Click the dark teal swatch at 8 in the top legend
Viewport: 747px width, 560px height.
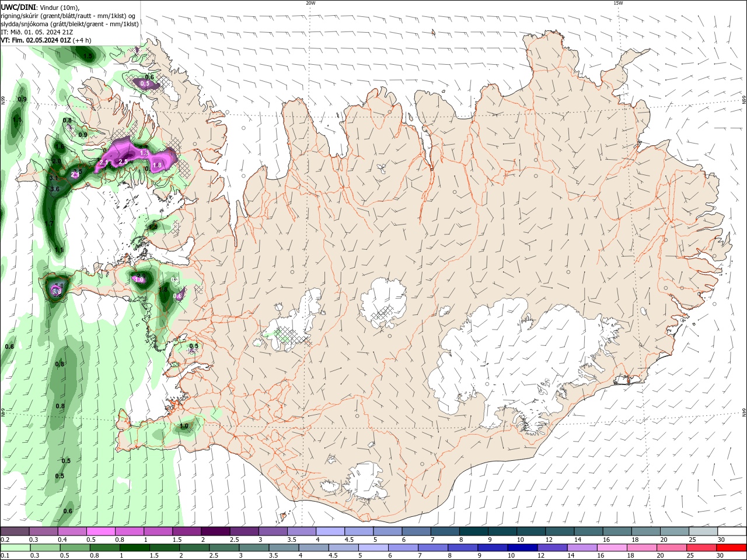[473, 531]
